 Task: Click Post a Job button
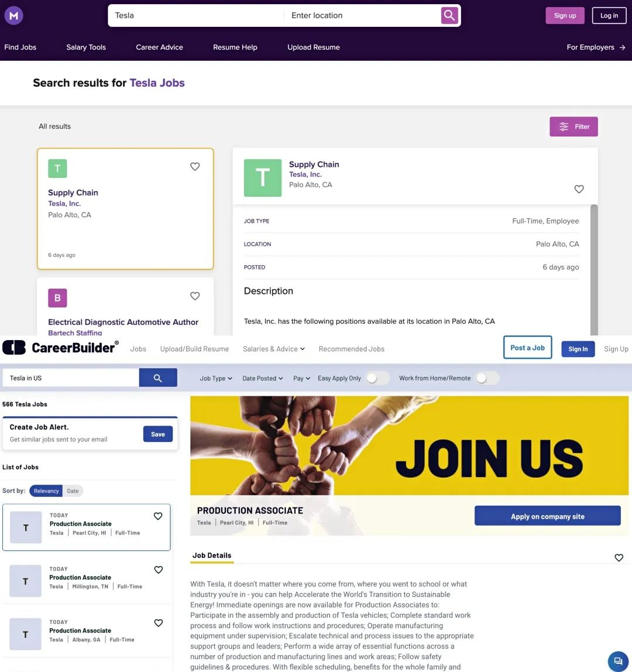(x=527, y=348)
